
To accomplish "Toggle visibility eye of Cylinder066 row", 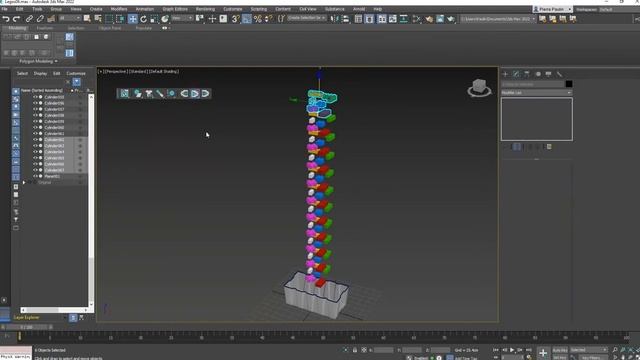I will pyautogui.click(x=35, y=164).
